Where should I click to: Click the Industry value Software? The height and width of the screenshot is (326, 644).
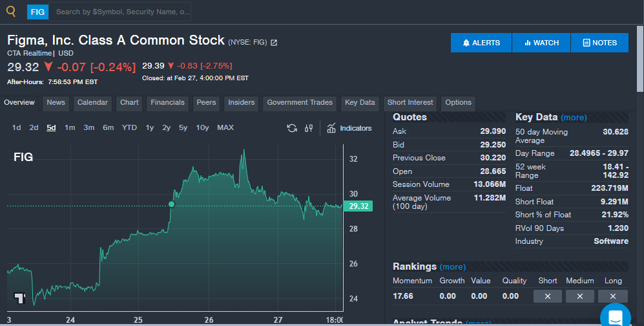610,241
